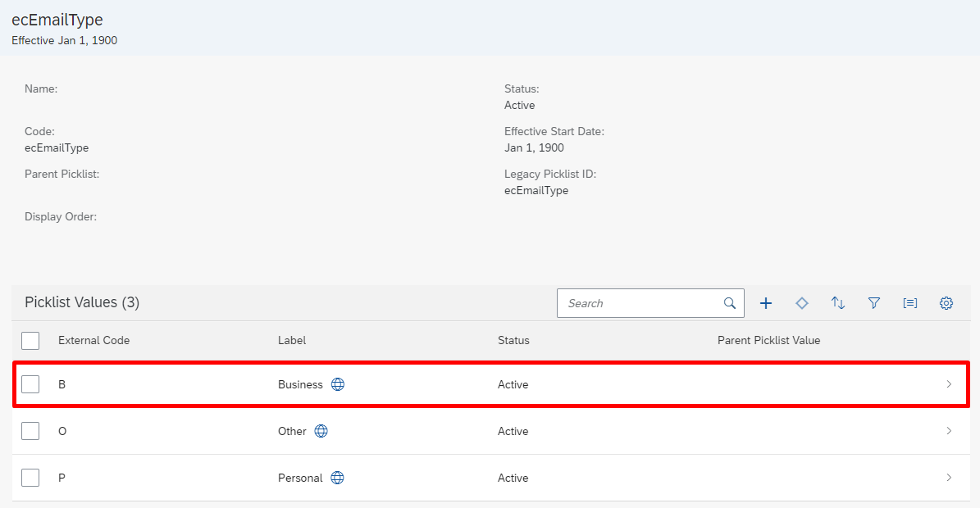
Task: Select the Picklist Values section header
Action: (81, 302)
